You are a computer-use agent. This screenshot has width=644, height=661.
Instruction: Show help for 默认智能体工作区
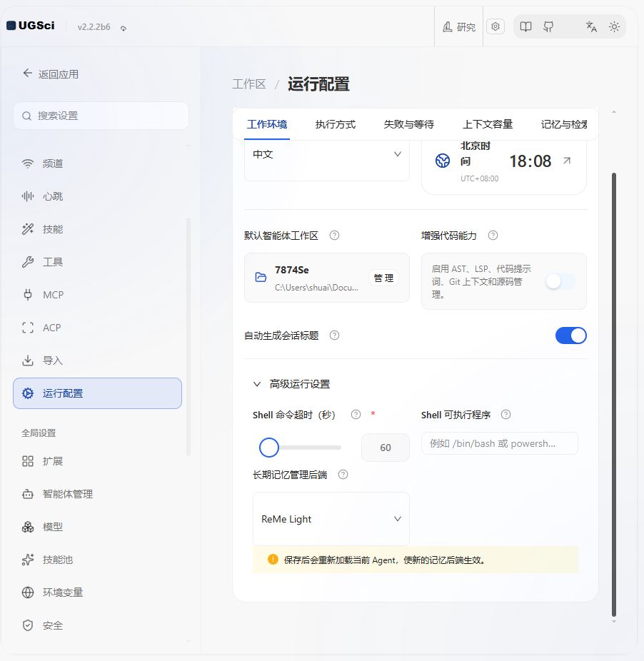point(334,236)
